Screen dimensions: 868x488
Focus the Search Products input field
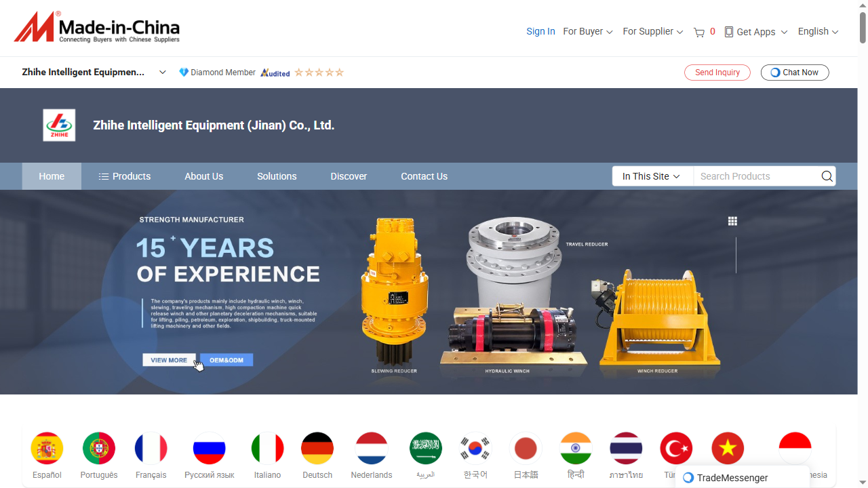click(x=756, y=176)
